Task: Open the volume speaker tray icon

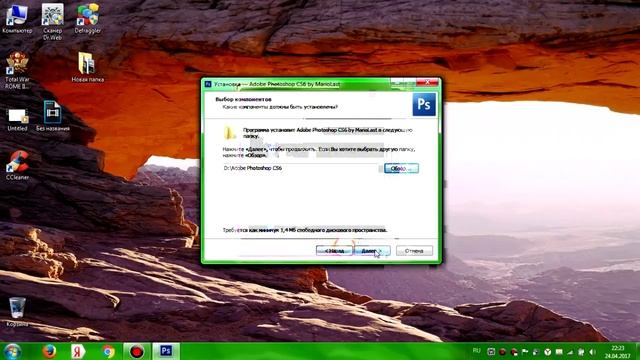Action: pyautogui.click(x=593, y=352)
